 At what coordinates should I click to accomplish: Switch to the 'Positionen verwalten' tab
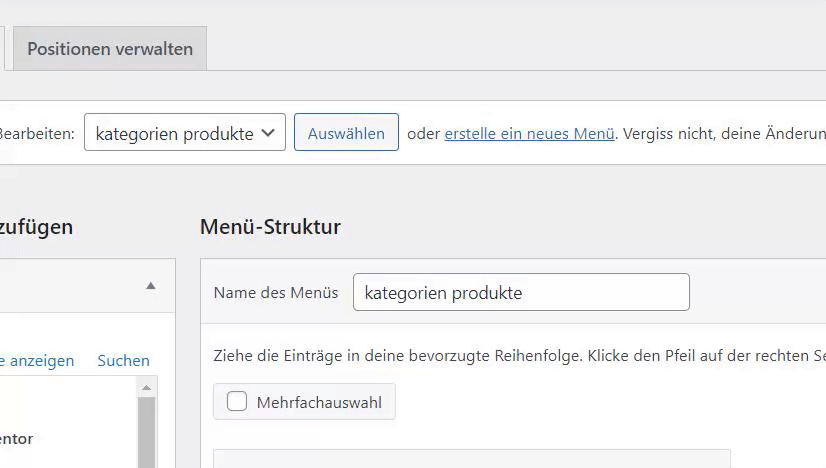[x=110, y=49]
